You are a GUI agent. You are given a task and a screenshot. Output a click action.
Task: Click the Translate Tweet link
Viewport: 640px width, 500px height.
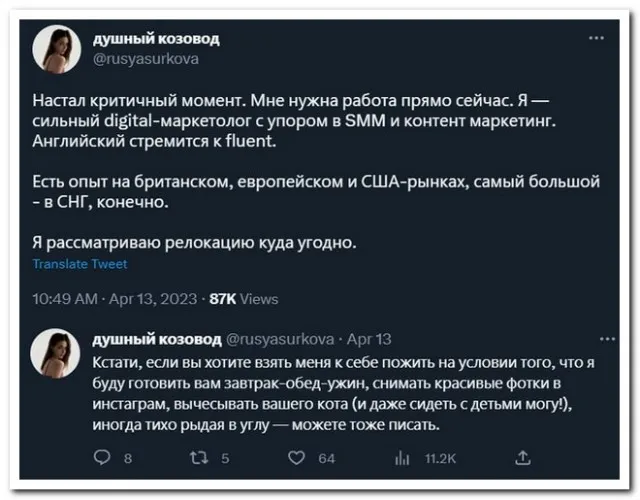[x=80, y=264]
